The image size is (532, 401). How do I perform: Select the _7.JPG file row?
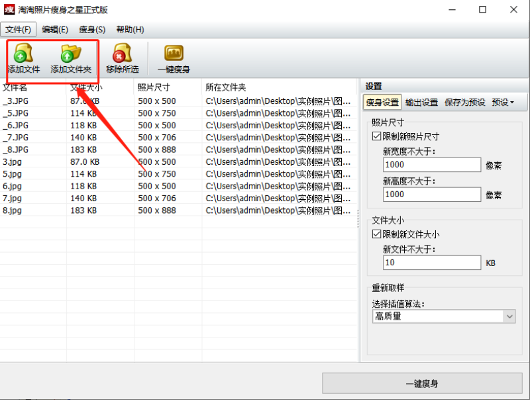tap(178, 138)
